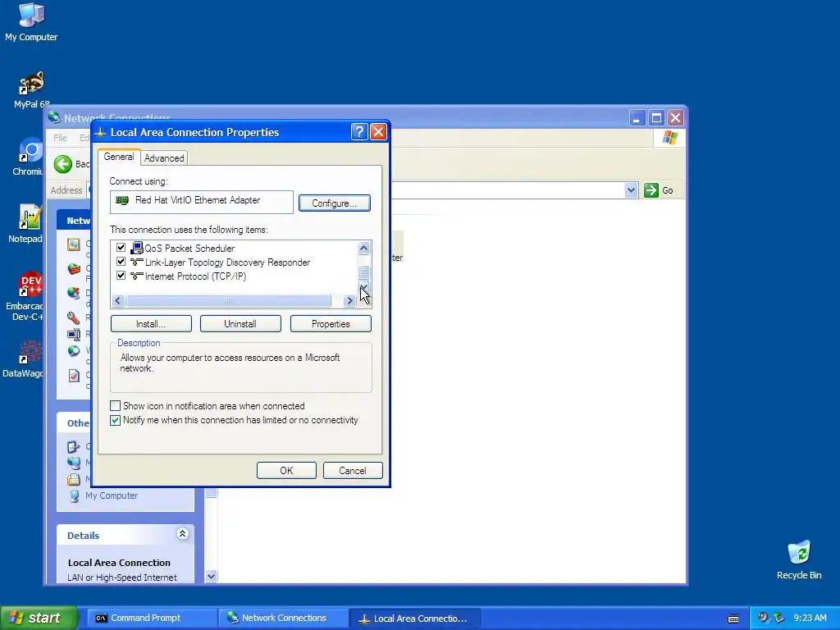Click the horizontal scrollbar thumb in items list
The width and height of the screenshot is (840, 630).
tap(228, 300)
